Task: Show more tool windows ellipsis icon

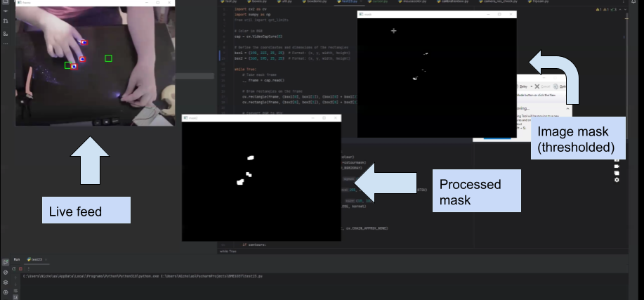Action: [6, 44]
